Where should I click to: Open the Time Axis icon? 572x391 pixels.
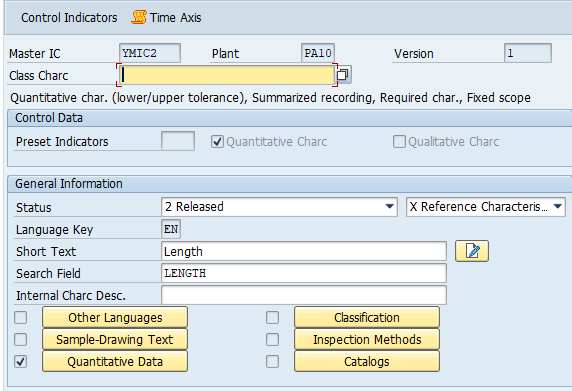pyautogui.click(x=139, y=17)
